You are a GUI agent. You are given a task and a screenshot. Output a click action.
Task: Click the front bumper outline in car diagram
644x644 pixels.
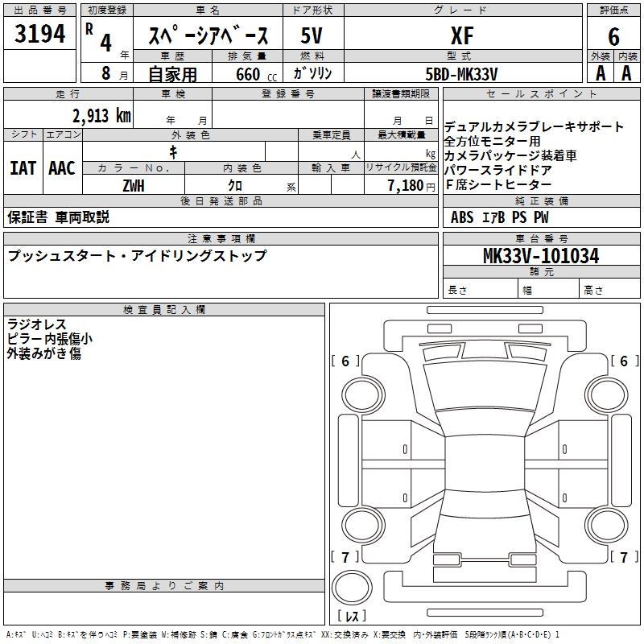pyautogui.click(x=485, y=334)
